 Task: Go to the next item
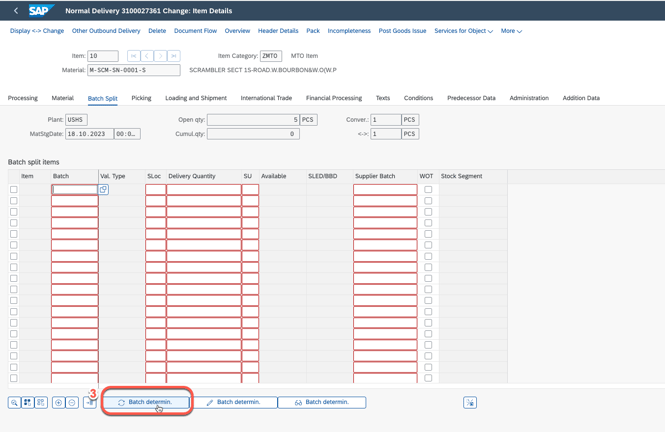(x=160, y=56)
